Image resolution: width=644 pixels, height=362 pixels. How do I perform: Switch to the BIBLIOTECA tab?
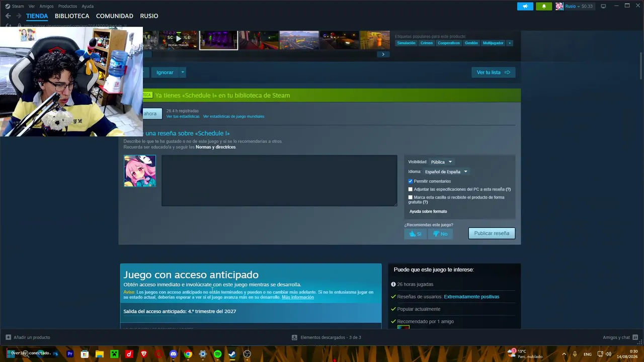pos(72,16)
